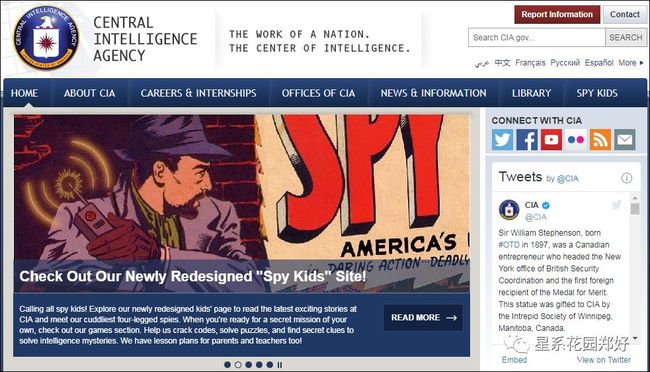Open CIA Twitter page icon
This screenshot has width=650, height=372.
pos(502,139)
